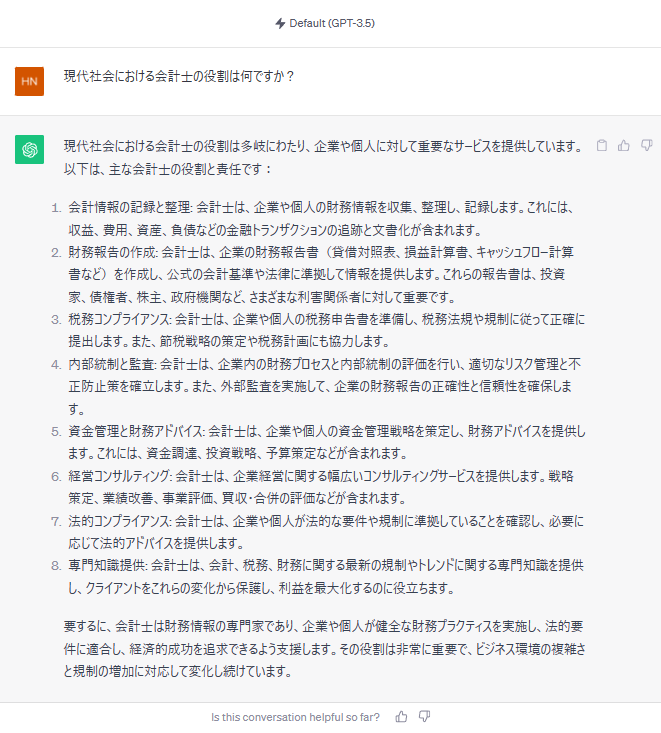Click list item 税務コンプライアンス
The width and height of the screenshot is (661, 733).
click(x=326, y=331)
